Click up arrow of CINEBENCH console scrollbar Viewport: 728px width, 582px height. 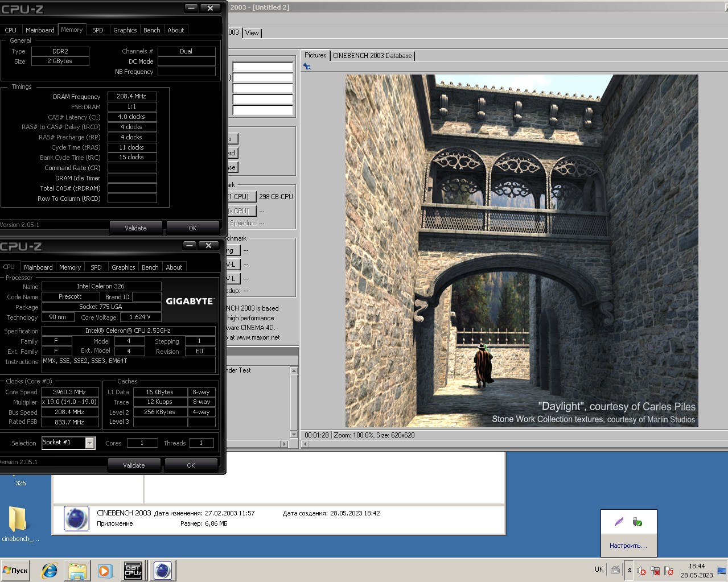coord(294,371)
